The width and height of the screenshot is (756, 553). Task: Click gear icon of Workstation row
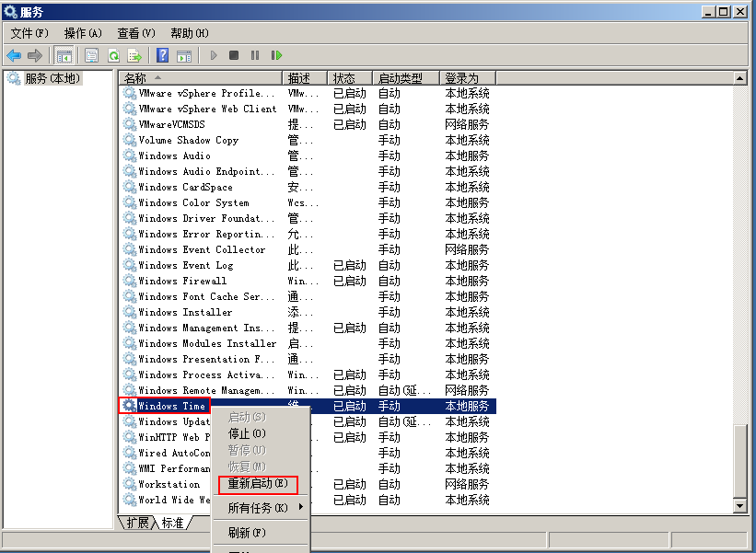[129, 484]
